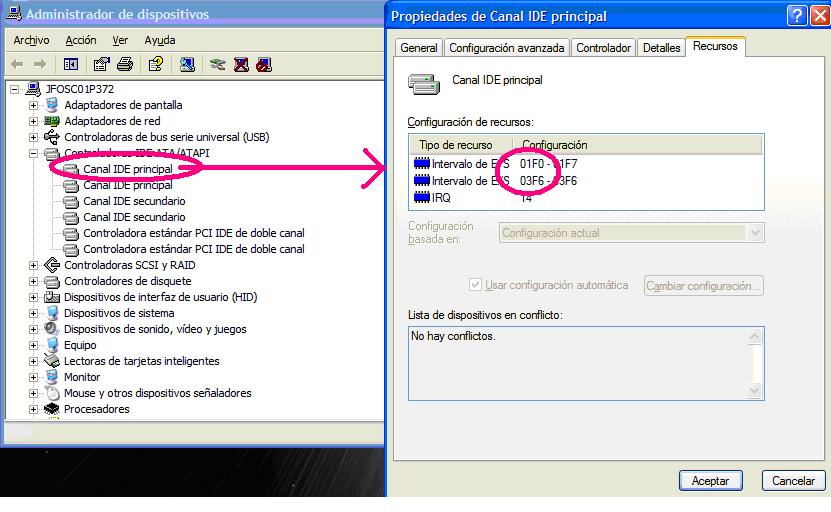Click the Mouse devices icon

[52, 393]
